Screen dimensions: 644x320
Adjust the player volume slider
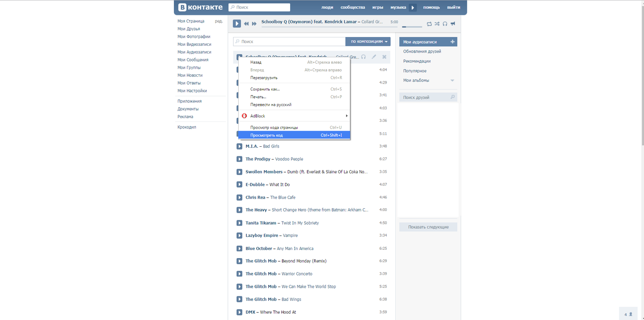(412, 27)
